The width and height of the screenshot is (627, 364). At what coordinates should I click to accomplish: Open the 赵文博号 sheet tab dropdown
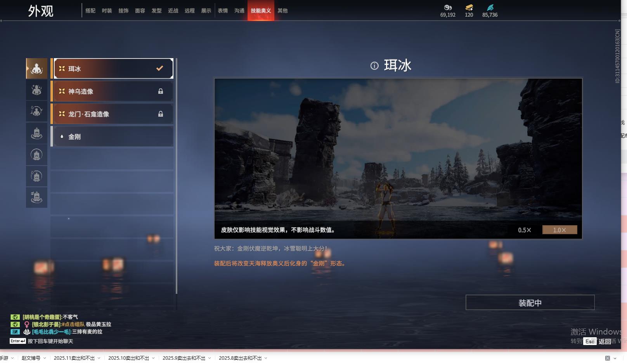pos(45,358)
